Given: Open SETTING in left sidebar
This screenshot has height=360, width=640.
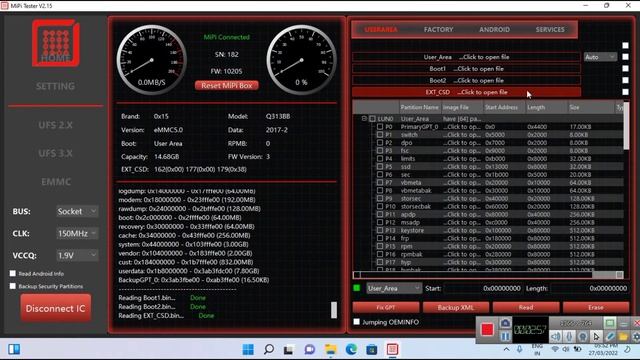Looking at the screenshot, I should (56, 86).
